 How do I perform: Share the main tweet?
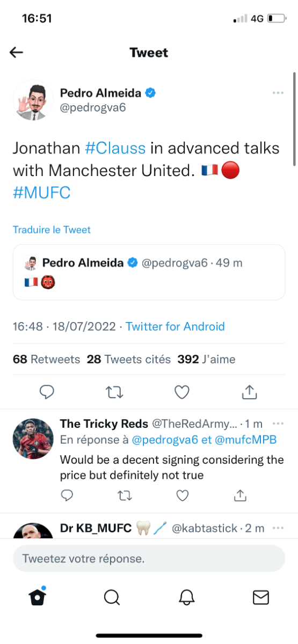pyautogui.click(x=249, y=393)
